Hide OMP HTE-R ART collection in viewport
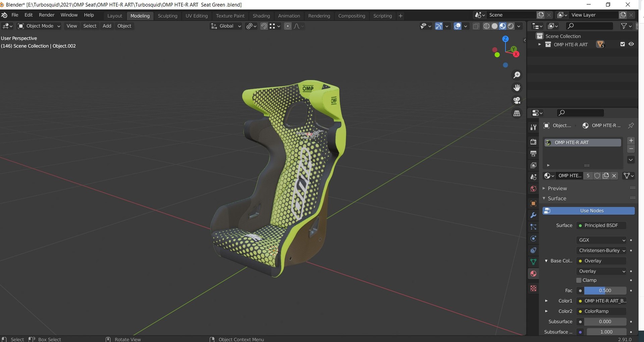644x342 pixels. point(631,44)
